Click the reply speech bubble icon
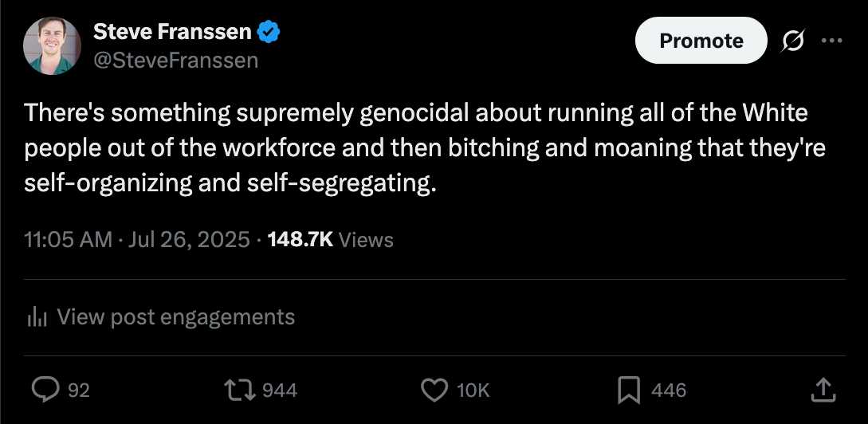The height and width of the screenshot is (424, 868). (46, 391)
